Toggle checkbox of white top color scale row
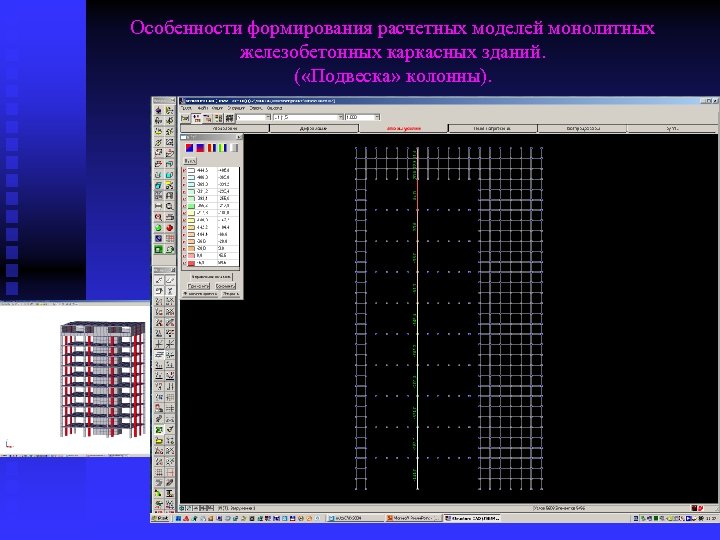The width and height of the screenshot is (720, 540). click(x=185, y=170)
